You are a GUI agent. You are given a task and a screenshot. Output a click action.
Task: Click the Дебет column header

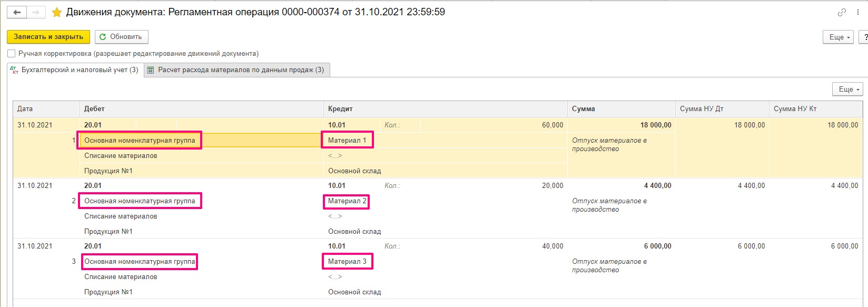(201, 109)
